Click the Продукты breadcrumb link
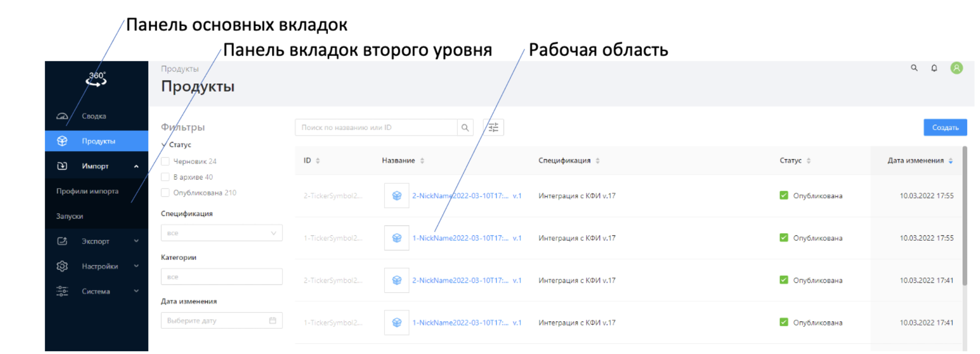The width and height of the screenshot is (980, 354). click(x=180, y=69)
